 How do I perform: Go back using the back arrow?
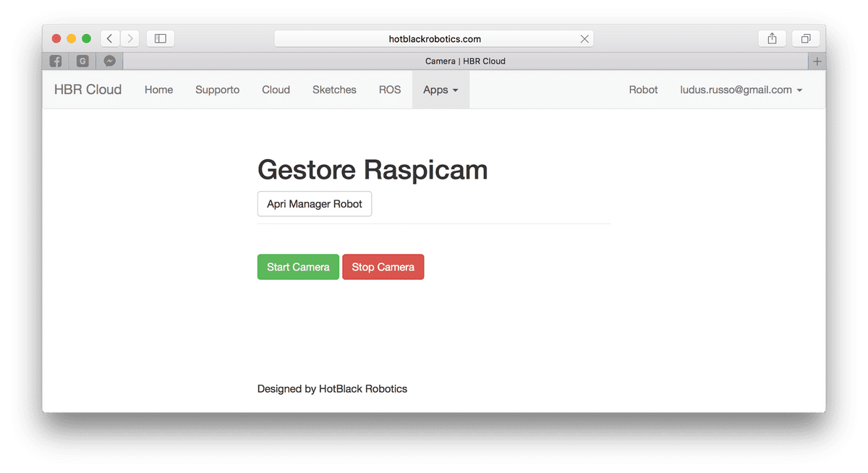109,38
